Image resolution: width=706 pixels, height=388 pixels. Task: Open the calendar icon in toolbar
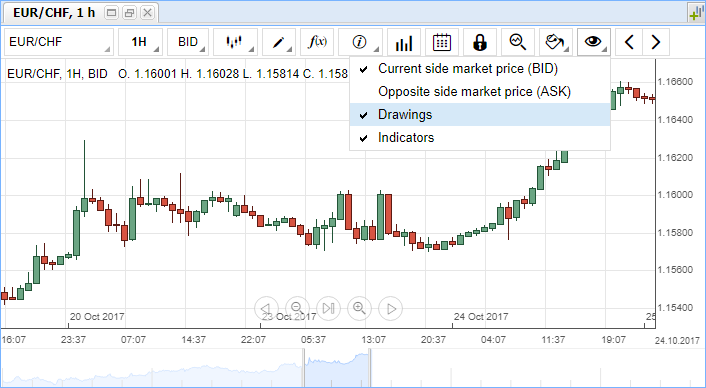click(442, 42)
